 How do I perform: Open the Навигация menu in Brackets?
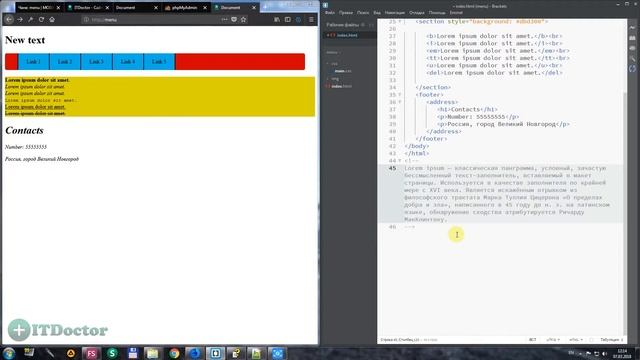click(394, 13)
